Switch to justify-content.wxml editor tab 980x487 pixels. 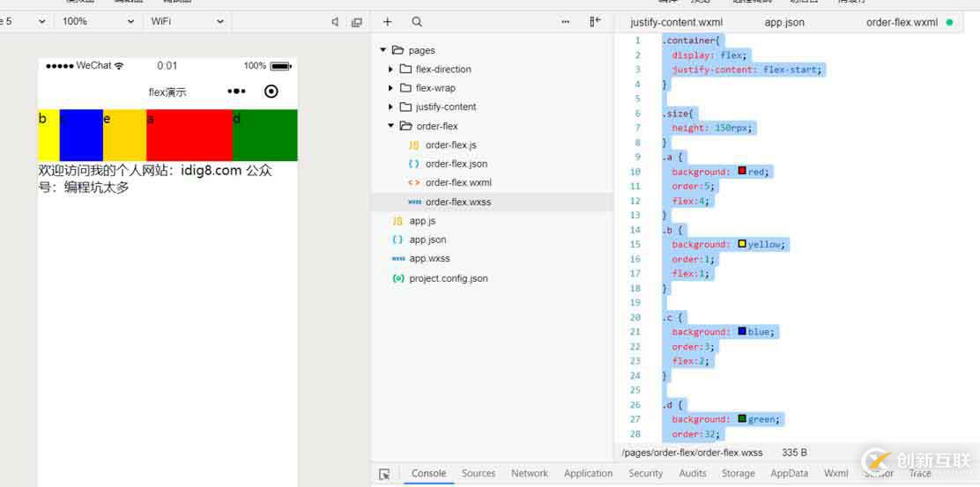point(676,23)
